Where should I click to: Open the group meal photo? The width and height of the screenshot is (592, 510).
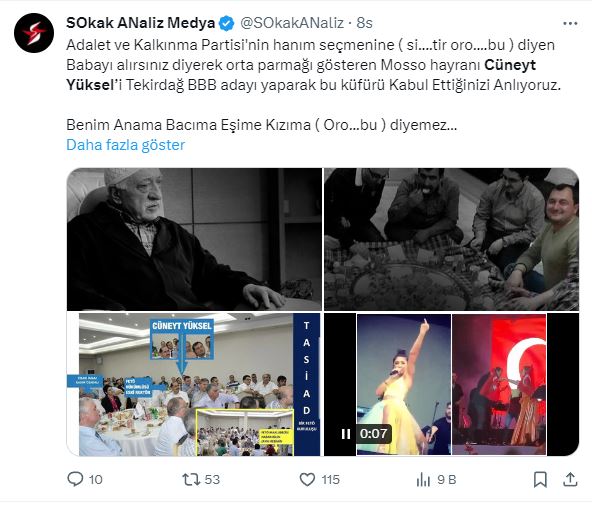point(451,239)
